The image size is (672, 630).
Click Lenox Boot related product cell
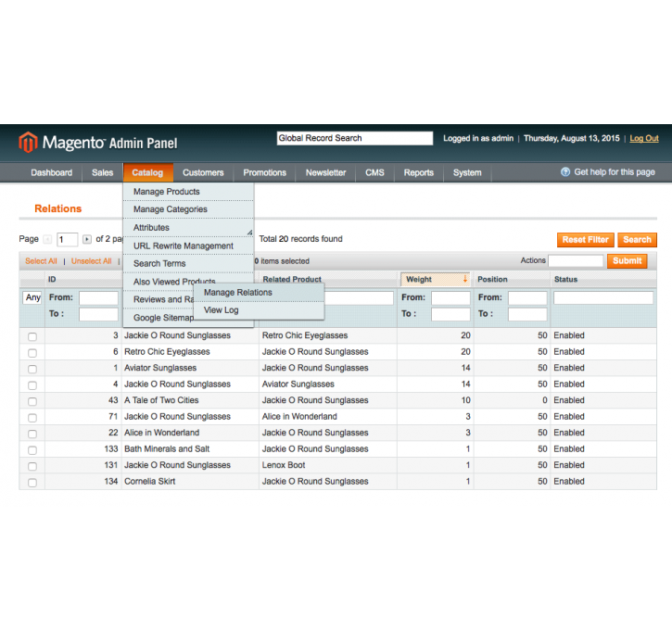point(284,465)
